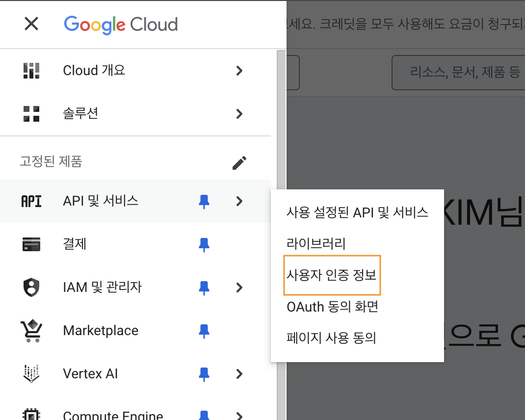Select 페이지 사용 동의 in the submenu
This screenshot has width=525, height=420.
coord(332,338)
